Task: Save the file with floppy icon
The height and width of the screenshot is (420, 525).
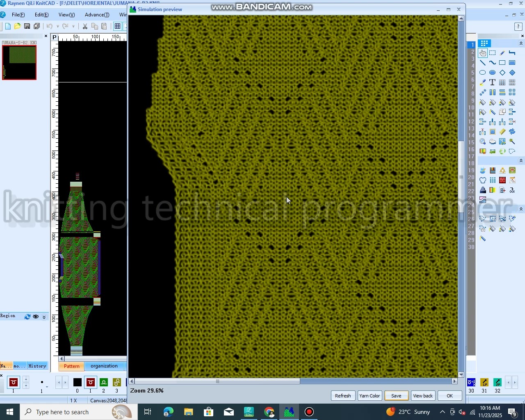Action: (x=27, y=26)
